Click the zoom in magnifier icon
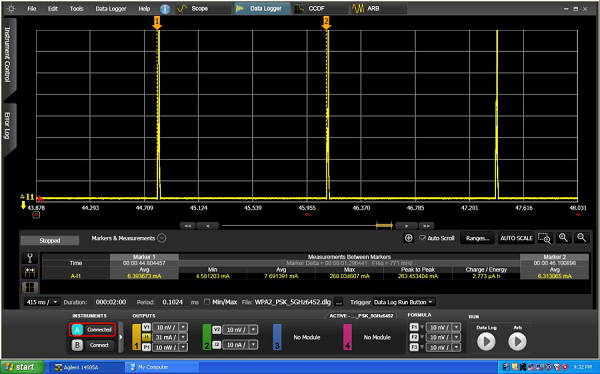The height and width of the screenshot is (374, 600). 563,238
